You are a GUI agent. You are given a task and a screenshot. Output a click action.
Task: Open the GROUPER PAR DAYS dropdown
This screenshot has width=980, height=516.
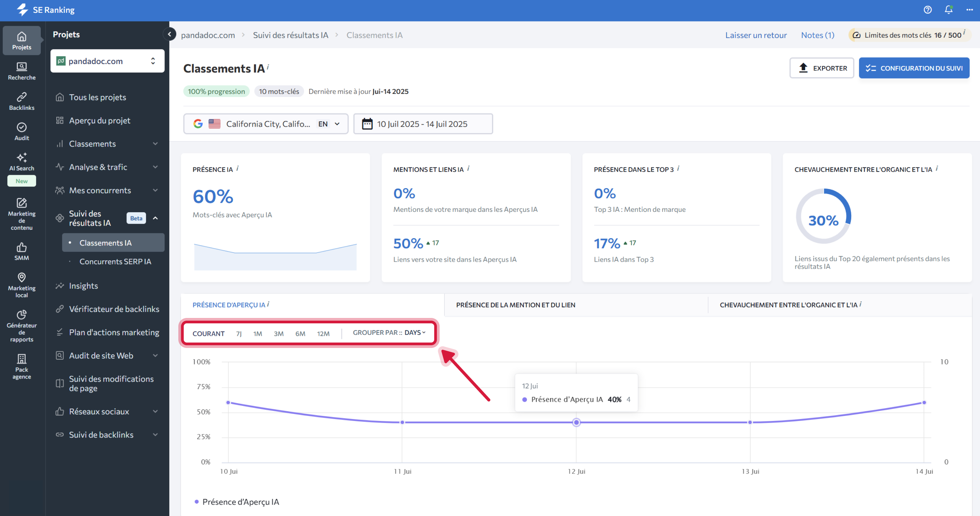click(x=389, y=332)
